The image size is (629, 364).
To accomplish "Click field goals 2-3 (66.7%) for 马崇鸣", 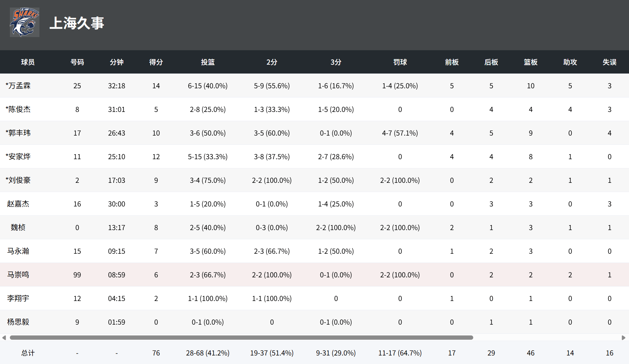I will tap(208, 275).
